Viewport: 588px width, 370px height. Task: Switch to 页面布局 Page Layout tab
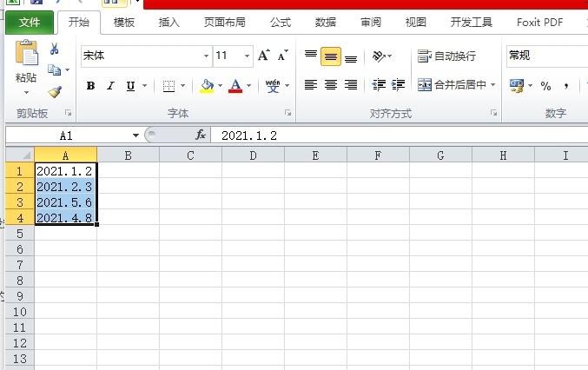click(x=225, y=23)
